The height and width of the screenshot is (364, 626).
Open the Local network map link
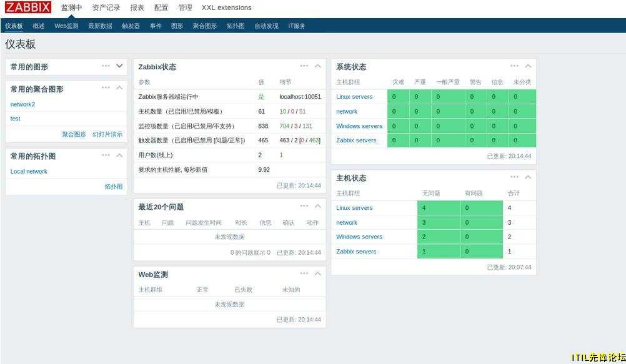[29, 171]
